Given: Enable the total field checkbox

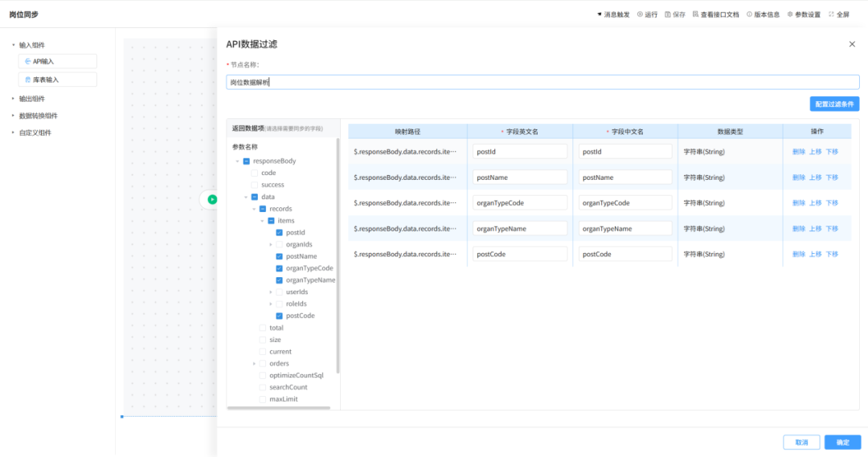Looking at the screenshot, I should point(263,328).
